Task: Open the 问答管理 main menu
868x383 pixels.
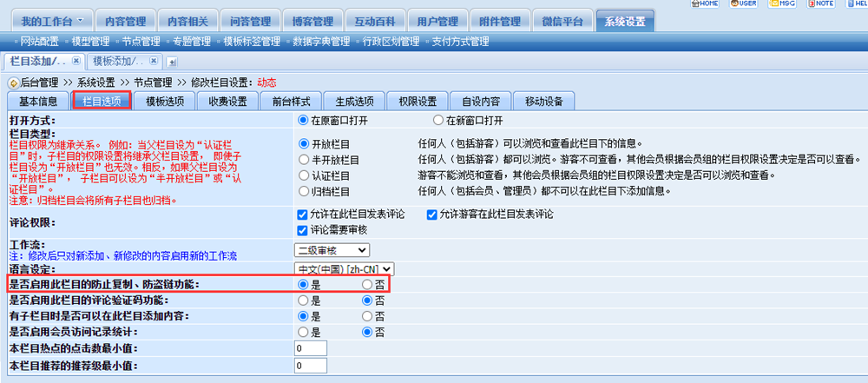Action: pyautogui.click(x=250, y=22)
